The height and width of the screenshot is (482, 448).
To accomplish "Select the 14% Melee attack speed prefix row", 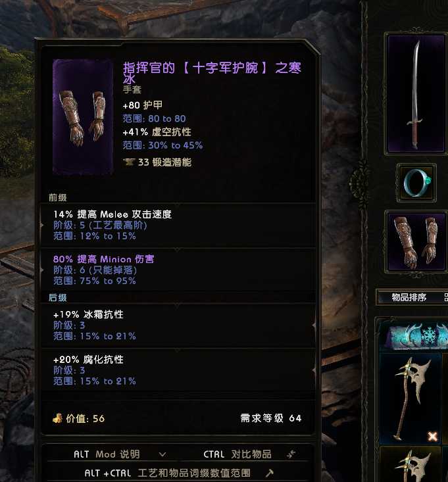I will tap(178, 225).
